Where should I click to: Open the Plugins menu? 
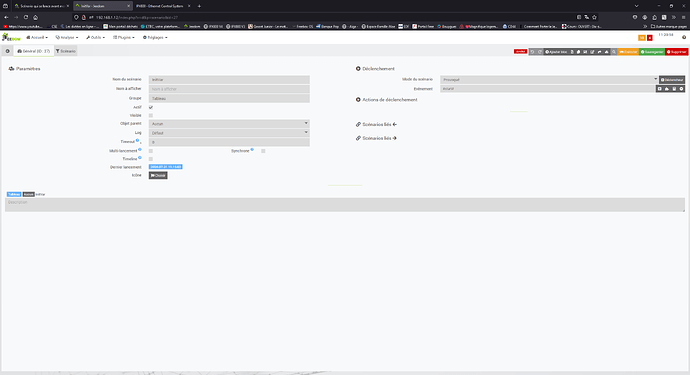(124, 37)
